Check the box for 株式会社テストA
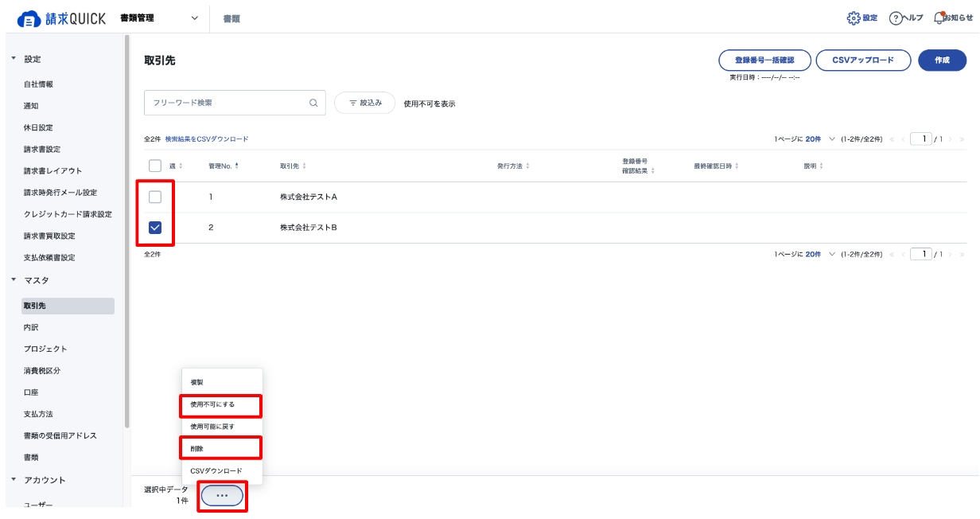Viewport: 980px width, 519px height. tap(155, 197)
